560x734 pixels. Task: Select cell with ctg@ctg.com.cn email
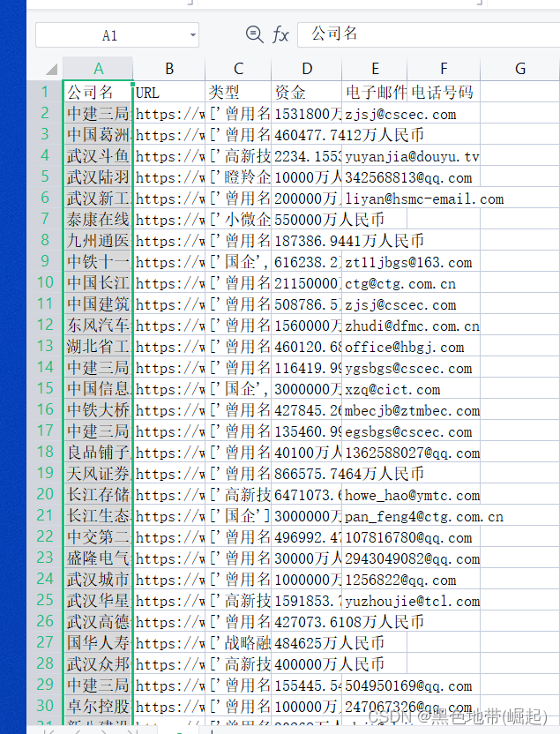375,282
